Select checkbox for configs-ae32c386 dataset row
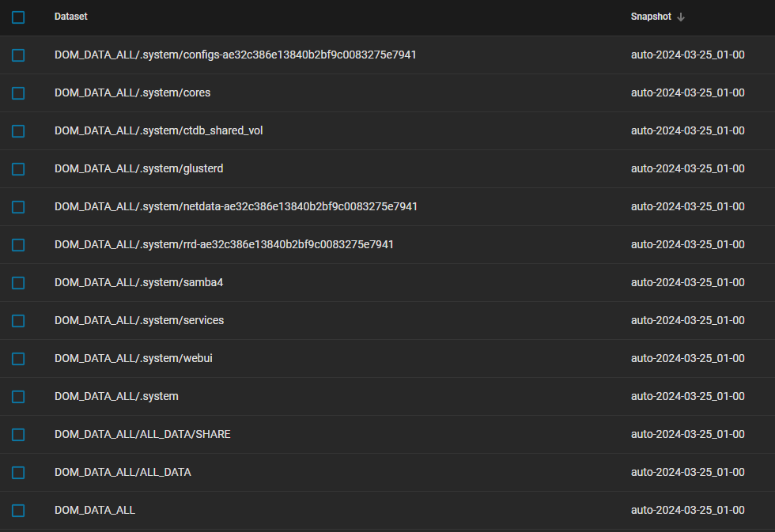The width and height of the screenshot is (775, 532). (x=18, y=55)
